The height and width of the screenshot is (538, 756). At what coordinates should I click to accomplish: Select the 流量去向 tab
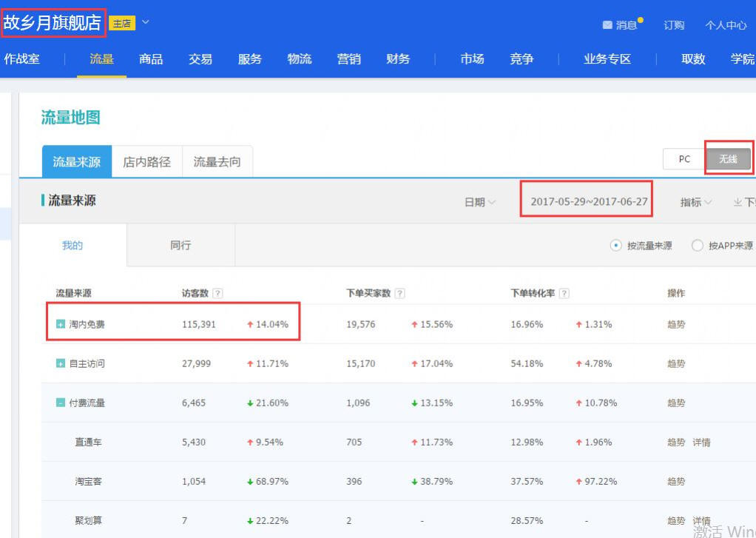[x=217, y=161]
